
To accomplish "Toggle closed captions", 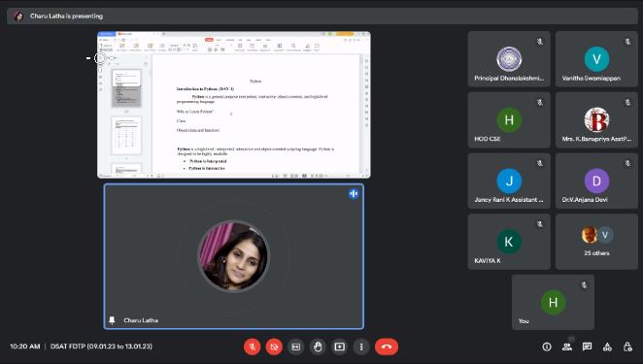I will [x=295, y=347].
